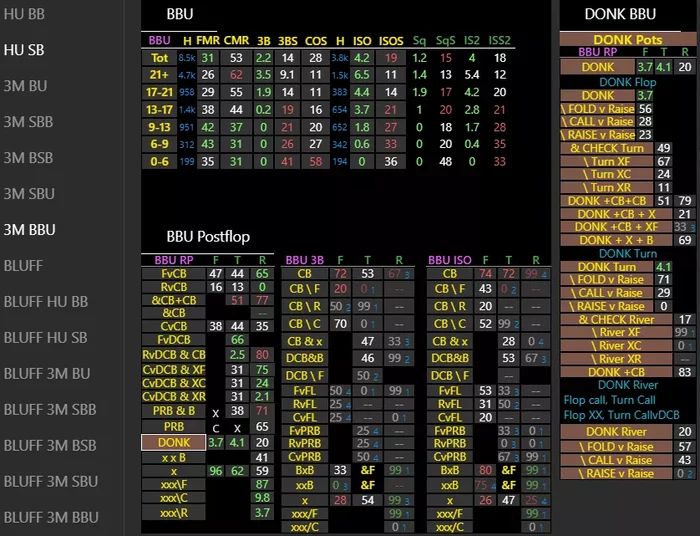Screen dimensions: 700x536
Task: Click the xxx\R label in BBU RP
Action: (174, 513)
